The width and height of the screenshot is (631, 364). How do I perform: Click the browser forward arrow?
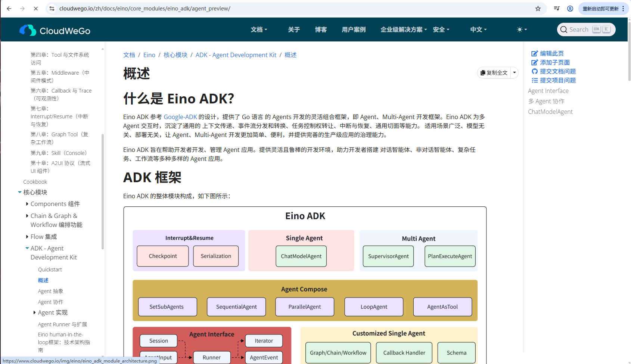click(22, 9)
